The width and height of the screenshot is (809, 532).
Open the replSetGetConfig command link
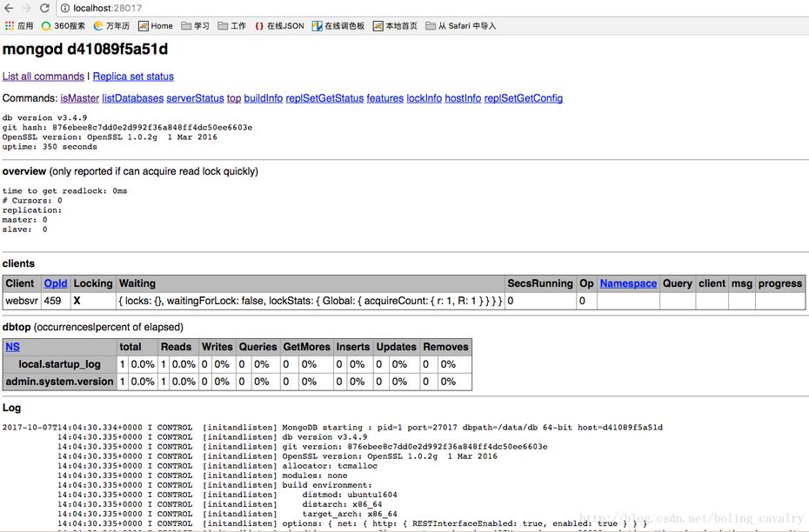coord(523,98)
